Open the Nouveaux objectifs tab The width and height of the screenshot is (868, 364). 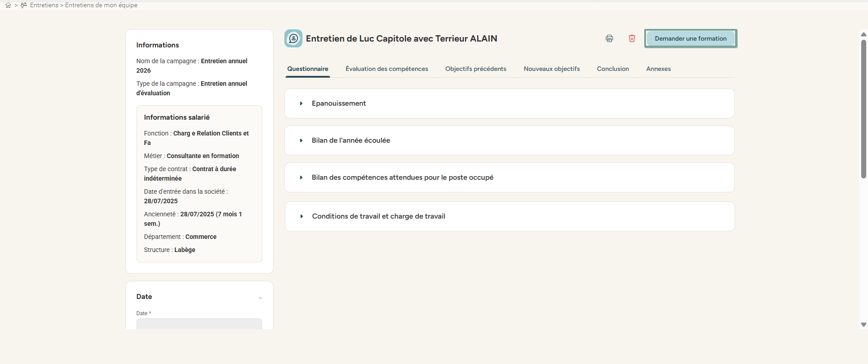pos(552,69)
